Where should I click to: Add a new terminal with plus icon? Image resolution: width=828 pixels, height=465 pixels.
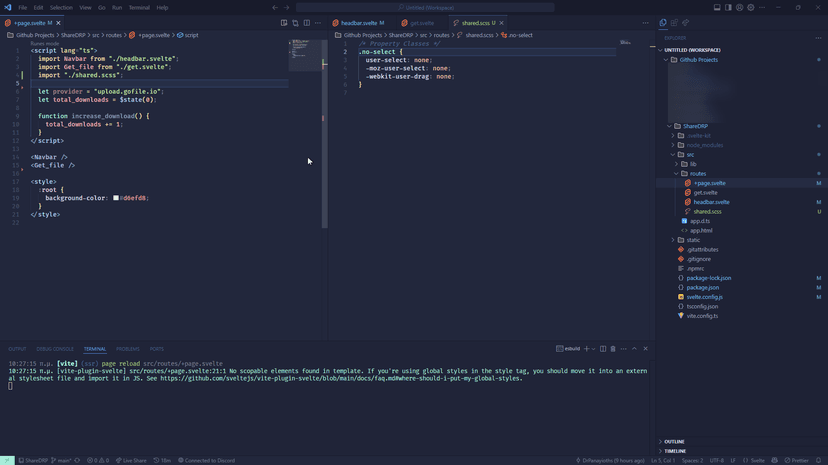pyautogui.click(x=586, y=349)
